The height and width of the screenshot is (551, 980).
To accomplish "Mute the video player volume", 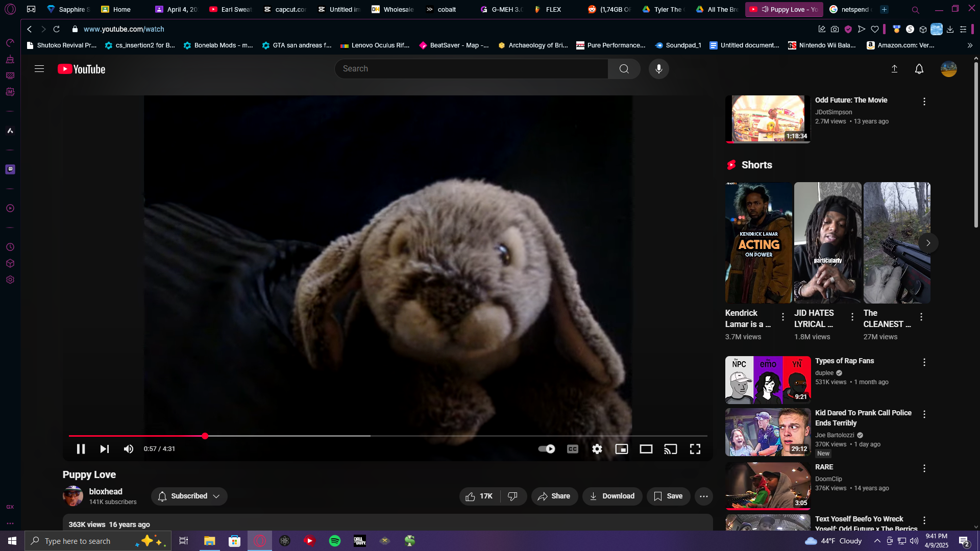I will (129, 449).
